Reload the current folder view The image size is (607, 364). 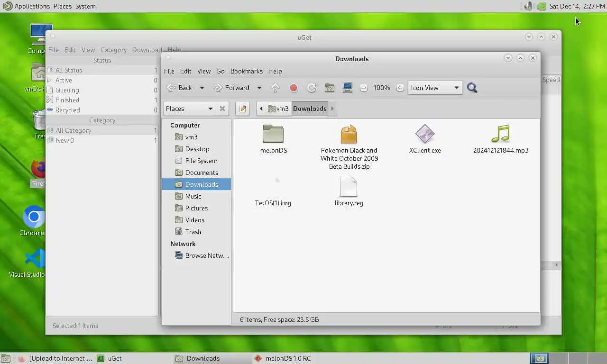(312, 88)
